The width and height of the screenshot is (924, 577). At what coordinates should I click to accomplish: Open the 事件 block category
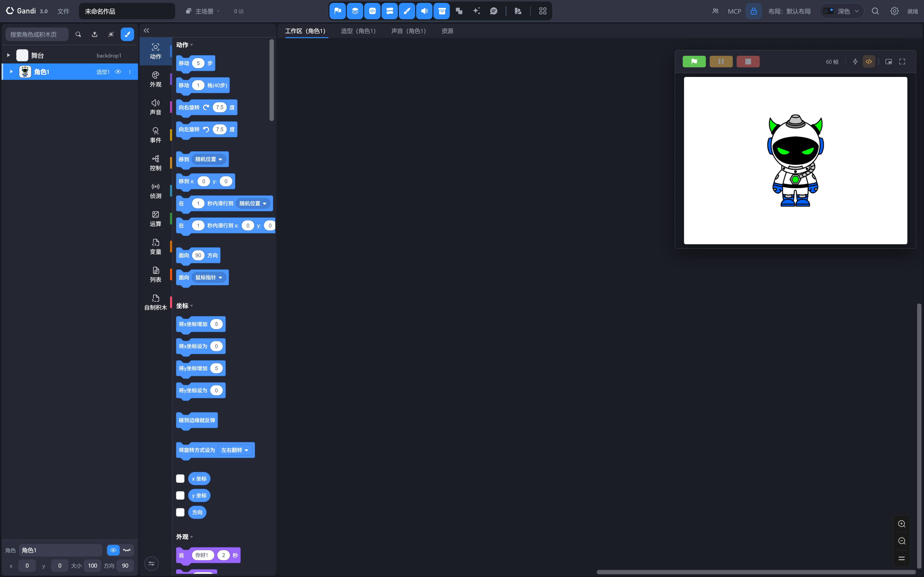[155, 135]
